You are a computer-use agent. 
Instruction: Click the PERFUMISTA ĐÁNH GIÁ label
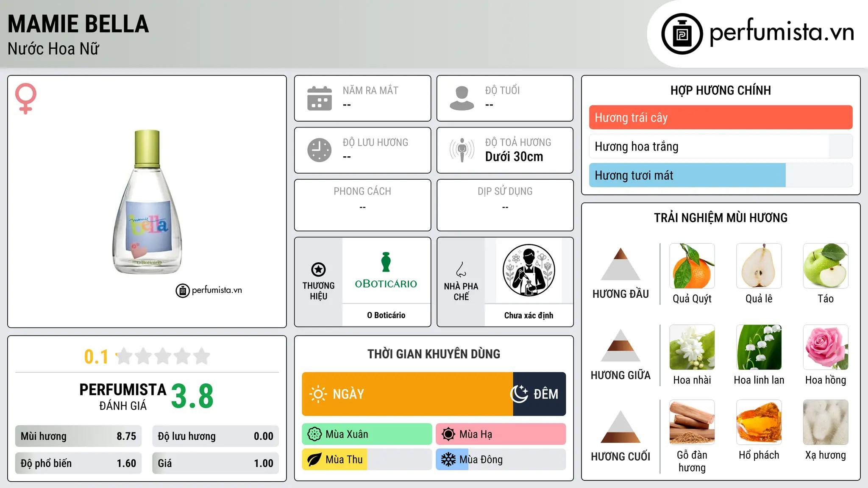point(123,396)
